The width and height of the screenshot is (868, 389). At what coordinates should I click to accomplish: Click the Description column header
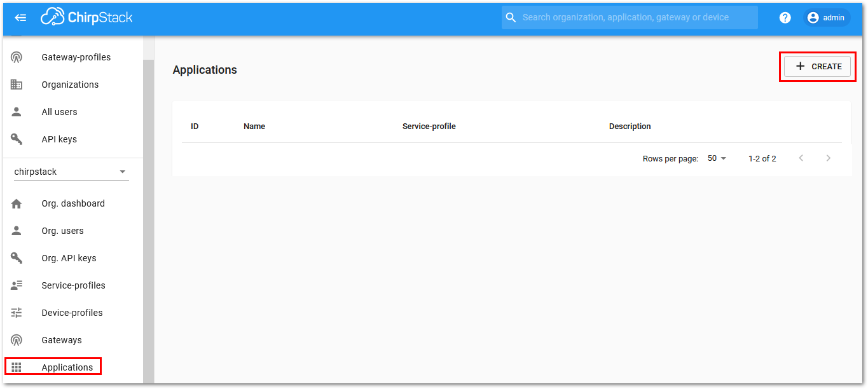pos(630,126)
